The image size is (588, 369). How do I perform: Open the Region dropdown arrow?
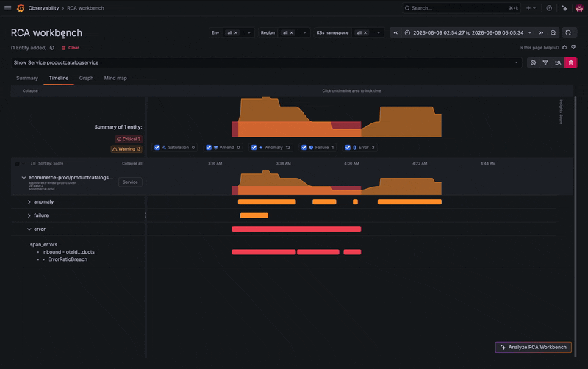pos(304,32)
